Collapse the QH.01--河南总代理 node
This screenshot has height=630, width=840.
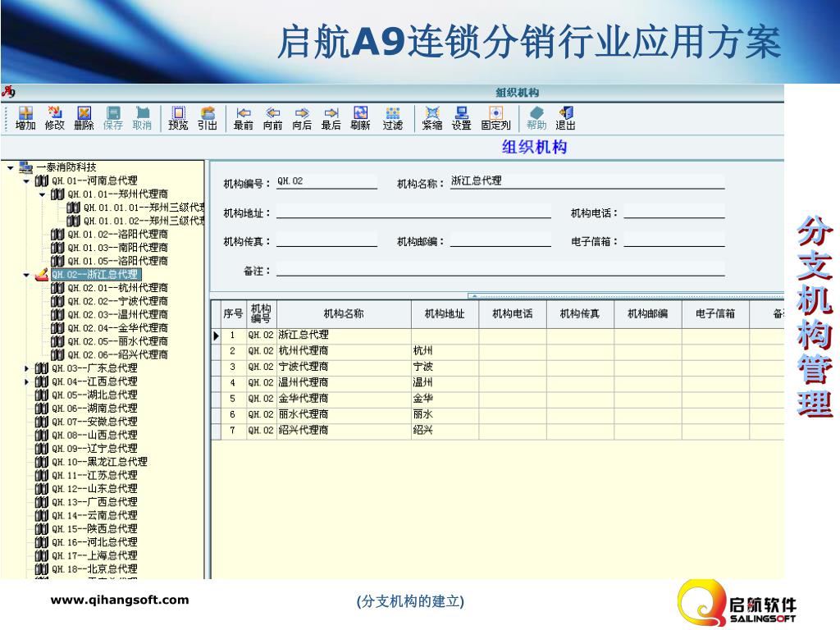[x=26, y=181]
